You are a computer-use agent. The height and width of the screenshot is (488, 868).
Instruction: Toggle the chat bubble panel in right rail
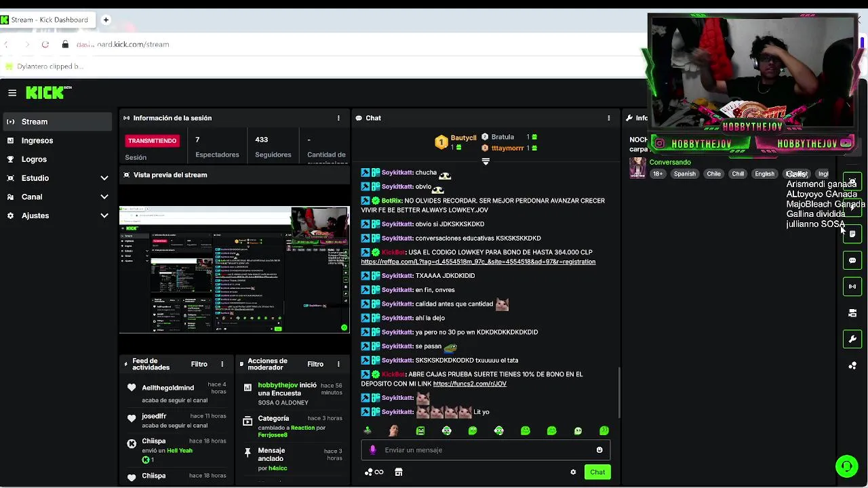point(852,260)
